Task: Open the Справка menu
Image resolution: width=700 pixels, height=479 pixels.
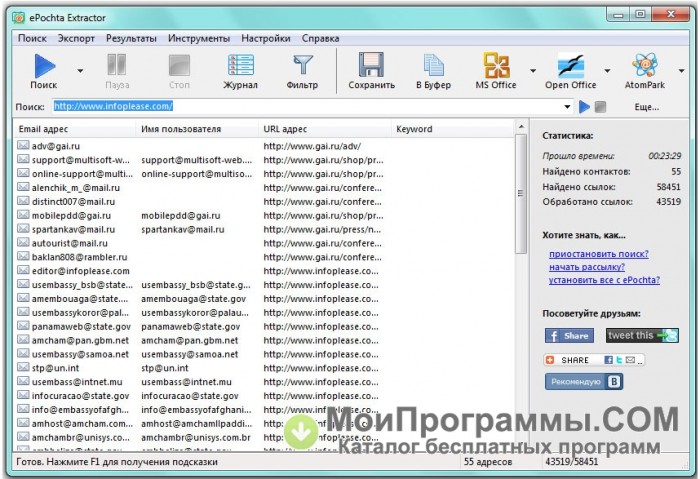Action: (321, 38)
